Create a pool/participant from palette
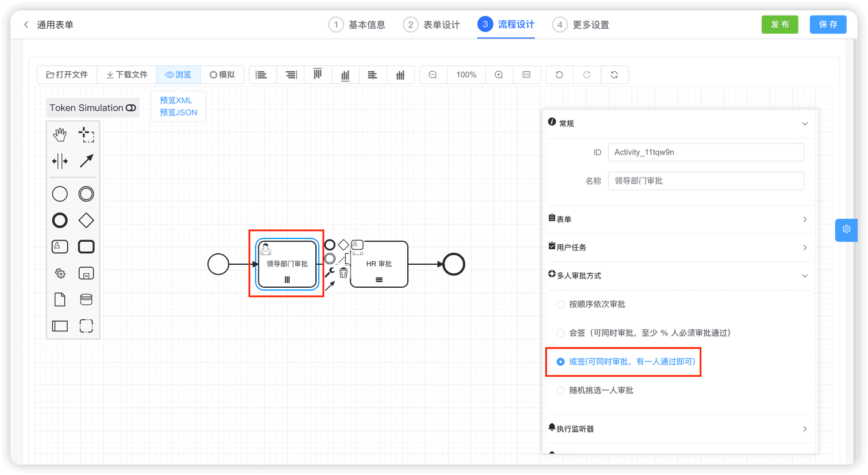Screen dimensions: 868x475 tap(60, 326)
